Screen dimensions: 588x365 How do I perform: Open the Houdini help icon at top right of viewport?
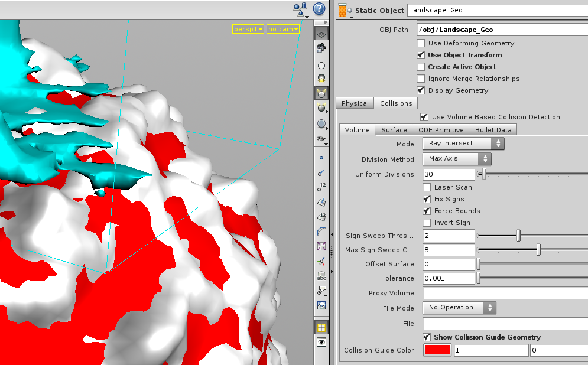tap(319, 9)
